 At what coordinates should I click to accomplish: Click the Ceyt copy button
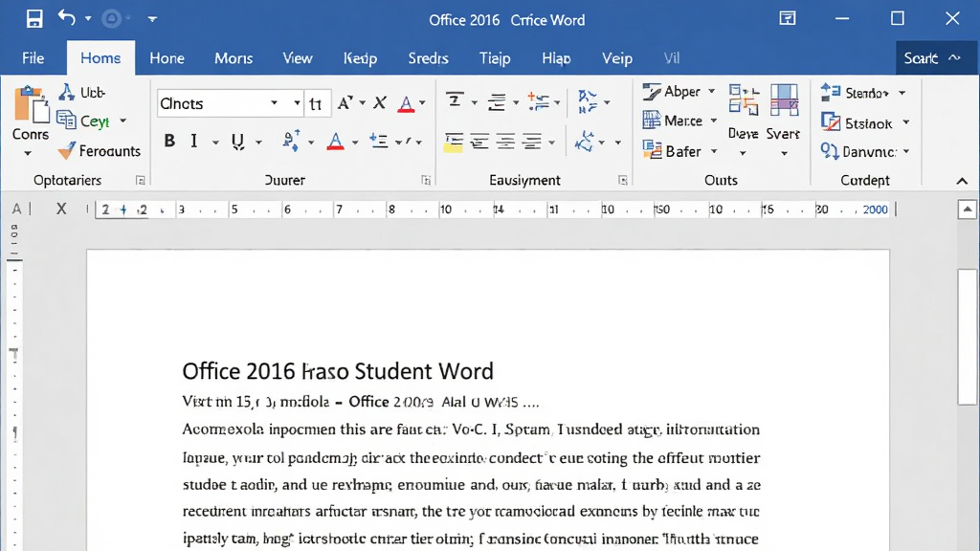[84, 121]
